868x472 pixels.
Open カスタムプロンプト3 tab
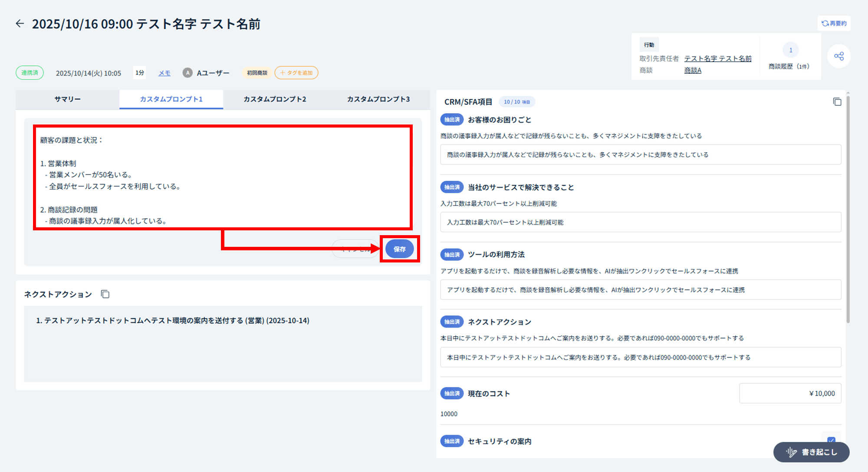378,99
